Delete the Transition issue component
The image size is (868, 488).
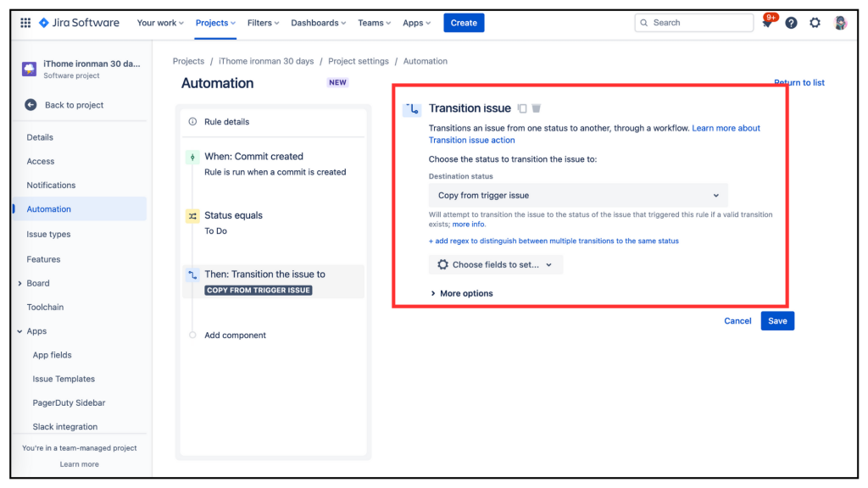point(537,108)
